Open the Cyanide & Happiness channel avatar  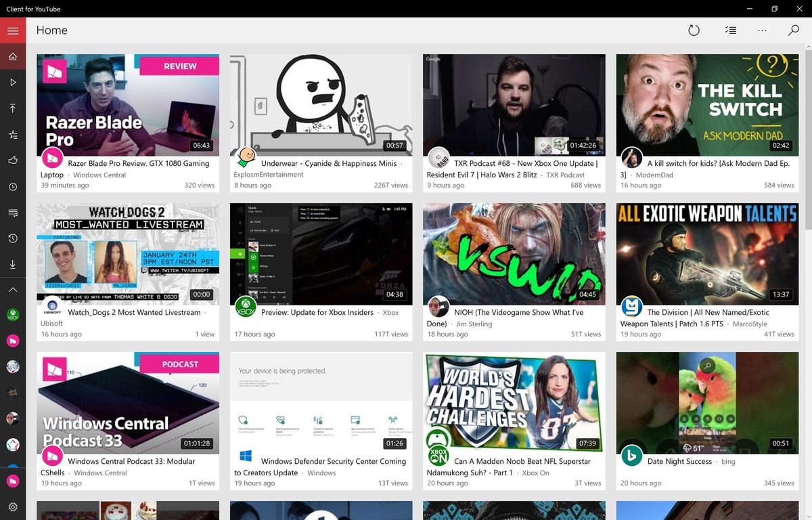tap(246, 158)
